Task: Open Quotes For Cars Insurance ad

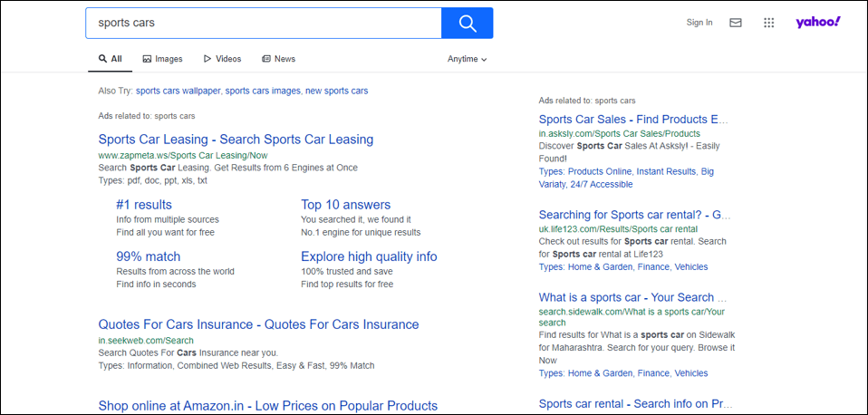Action: (258, 324)
